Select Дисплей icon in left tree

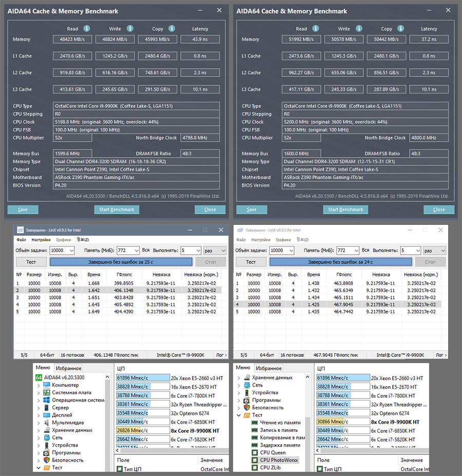click(x=46, y=415)
